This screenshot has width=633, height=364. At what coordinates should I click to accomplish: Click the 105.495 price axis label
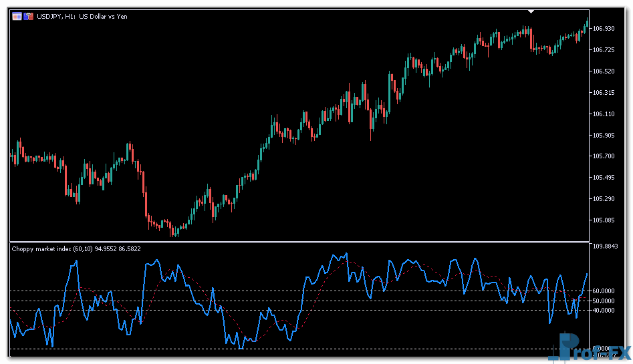point(603,178)
